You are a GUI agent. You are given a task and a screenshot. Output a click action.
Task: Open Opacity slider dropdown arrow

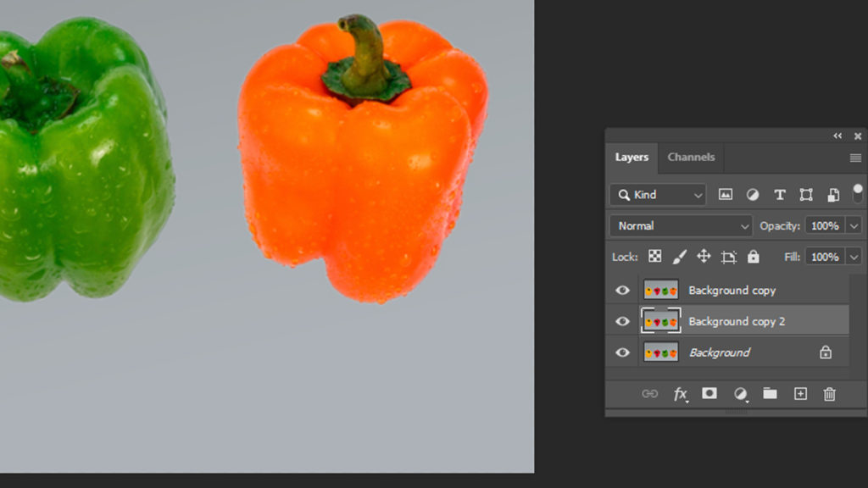tap(854, 225)
